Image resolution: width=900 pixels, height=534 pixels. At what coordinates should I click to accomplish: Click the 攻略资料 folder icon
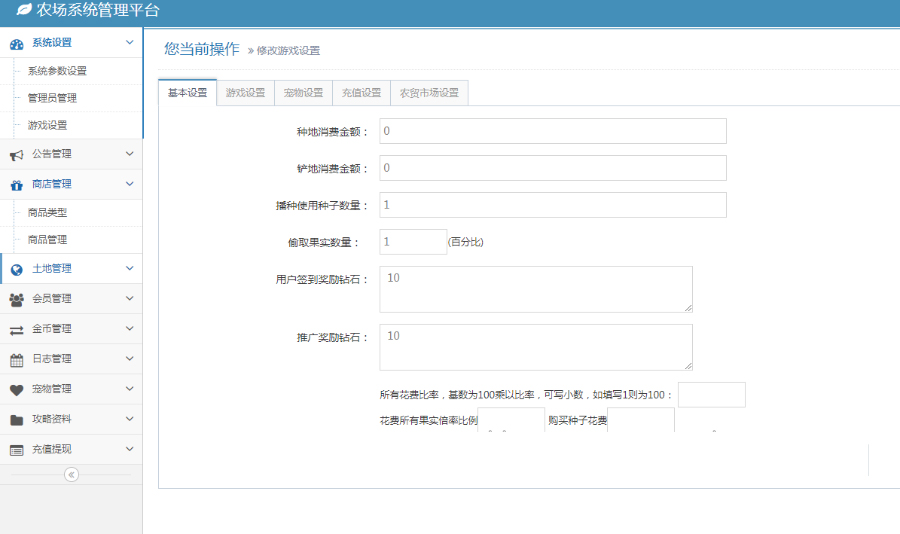pos(16,419)
